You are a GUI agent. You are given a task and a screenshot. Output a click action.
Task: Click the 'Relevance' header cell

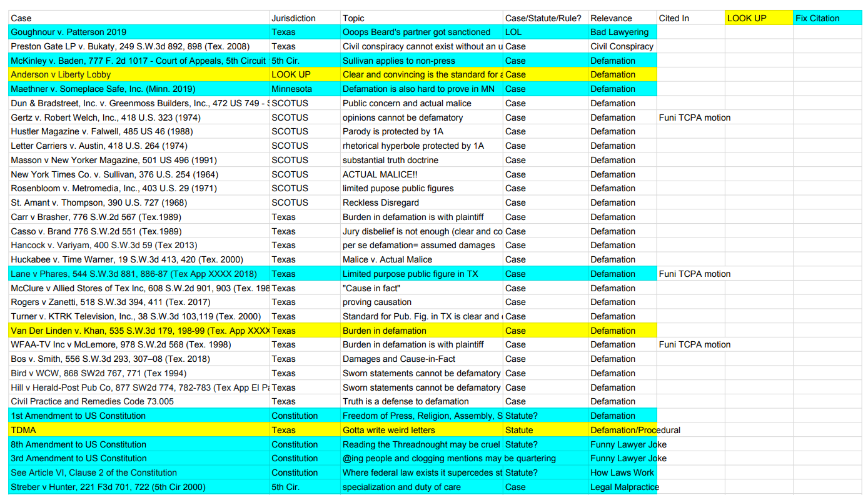(x=622, y=18)
